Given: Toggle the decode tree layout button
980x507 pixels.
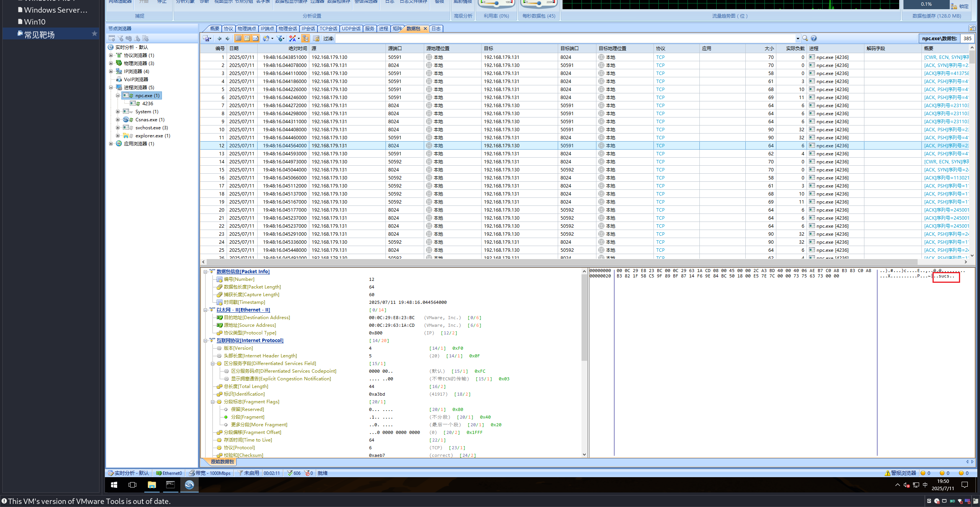Looking at the screenshot, I should (305, 38).
